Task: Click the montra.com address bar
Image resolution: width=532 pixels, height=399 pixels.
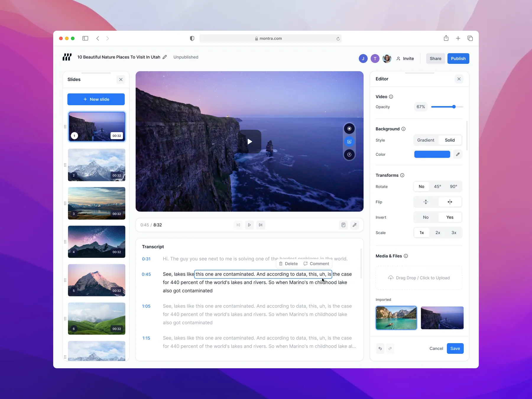Action: point(270,38)
